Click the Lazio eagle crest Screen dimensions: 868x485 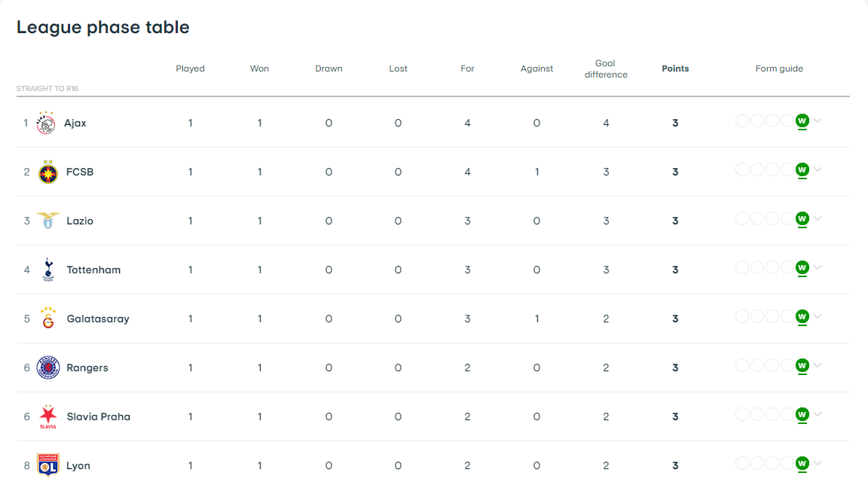(48, 221)
